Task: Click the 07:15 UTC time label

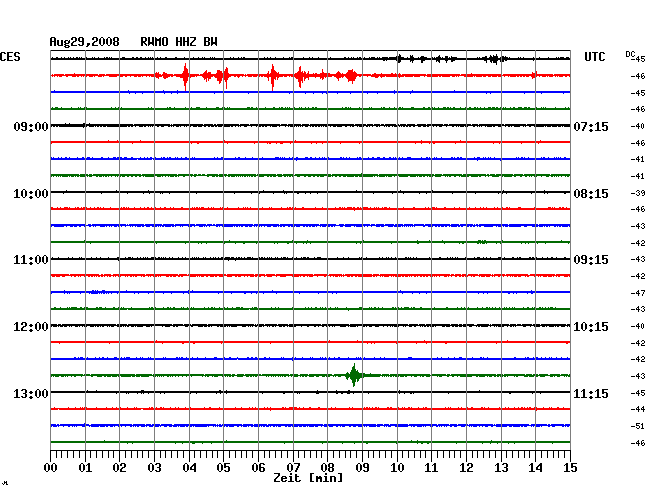Action: pyautogui.click(x=591, y=126)
